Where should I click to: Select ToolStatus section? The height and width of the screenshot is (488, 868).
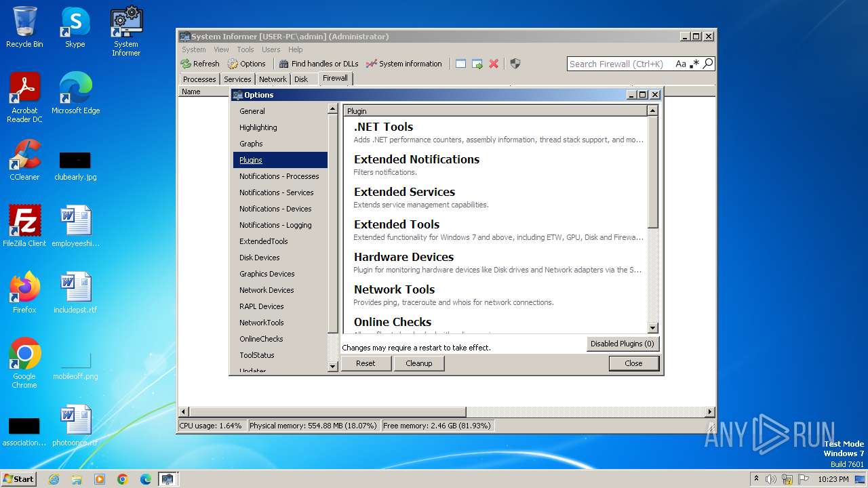coord(280,355)
